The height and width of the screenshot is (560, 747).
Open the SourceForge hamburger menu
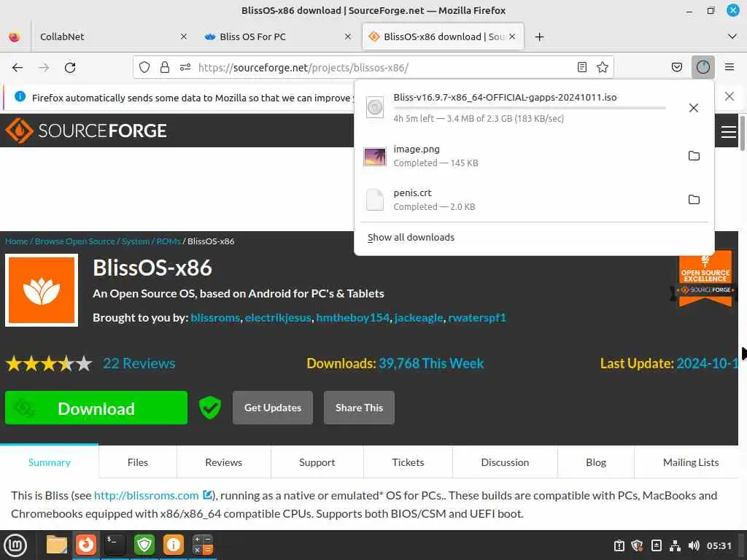tap(729, 131)
